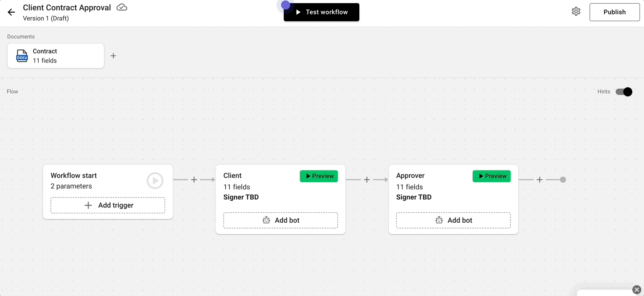Click 'Signer TBD' in the Approver card
The image size is (644, 296).
[414, 197]
